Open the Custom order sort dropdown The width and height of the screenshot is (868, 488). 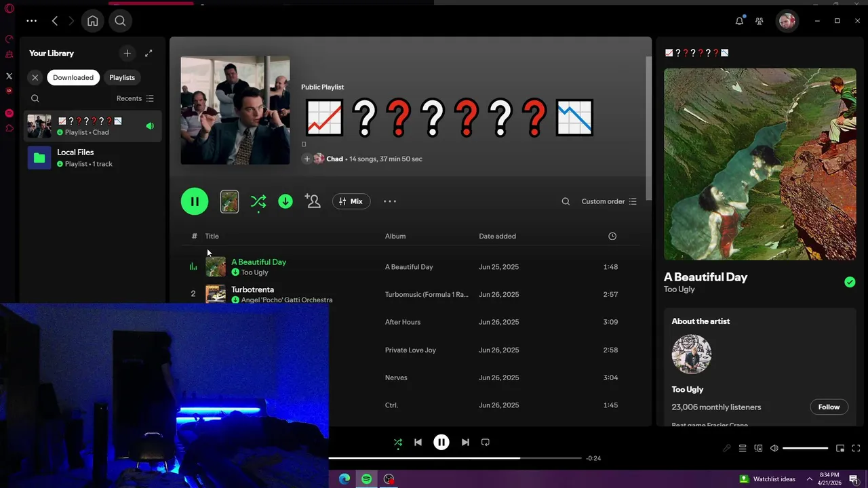(x=609, y=201)
